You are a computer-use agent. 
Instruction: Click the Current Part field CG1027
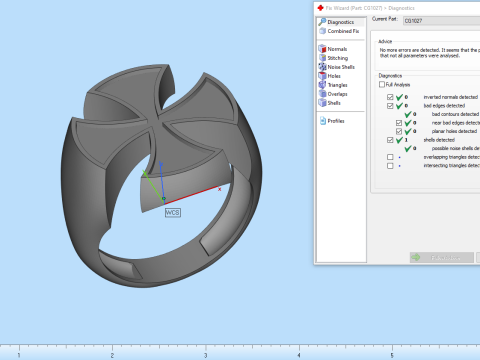pos(442,21)
